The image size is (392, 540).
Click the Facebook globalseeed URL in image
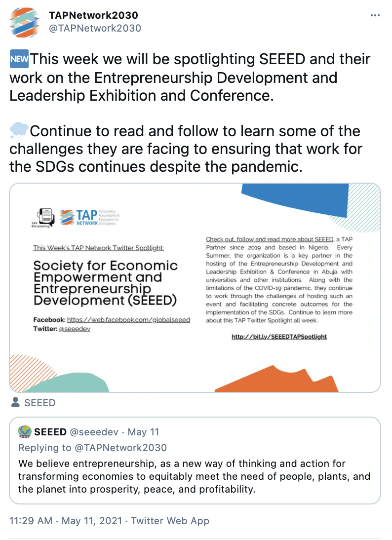128,320
